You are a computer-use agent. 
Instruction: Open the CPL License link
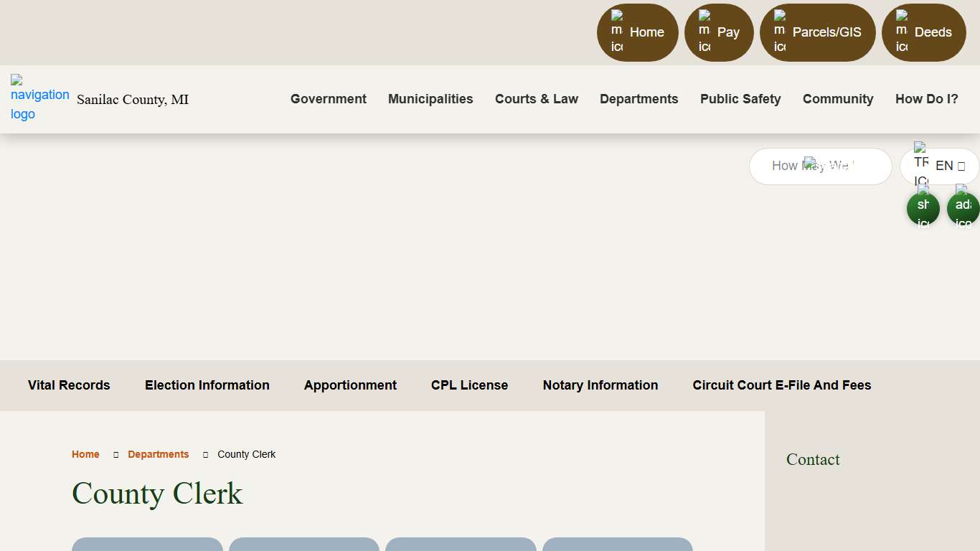click(x=469, y=385)
